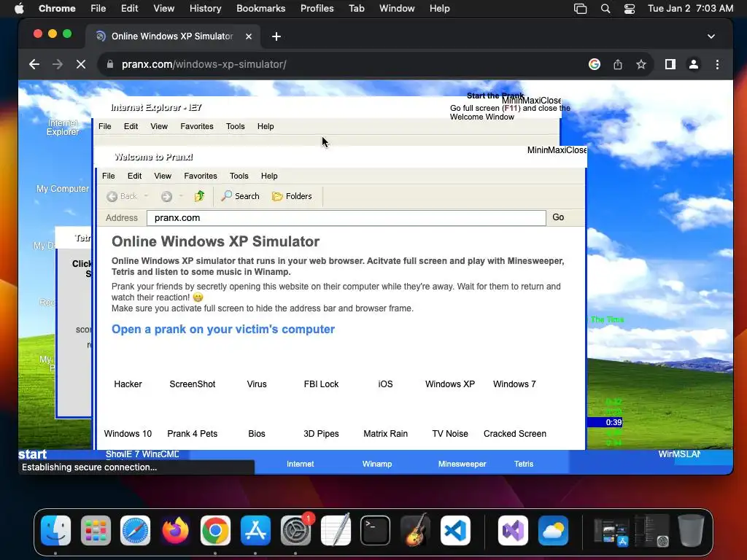Select the highlighted 0:39 time entry
Image resolution: width=747 pixels, height=560 pixels.
tap(605, 422)
